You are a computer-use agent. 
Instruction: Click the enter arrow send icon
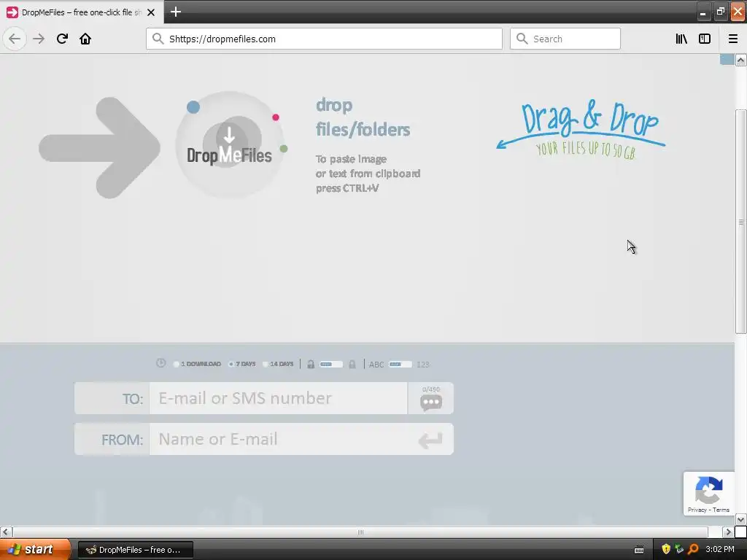click(430, 440)
